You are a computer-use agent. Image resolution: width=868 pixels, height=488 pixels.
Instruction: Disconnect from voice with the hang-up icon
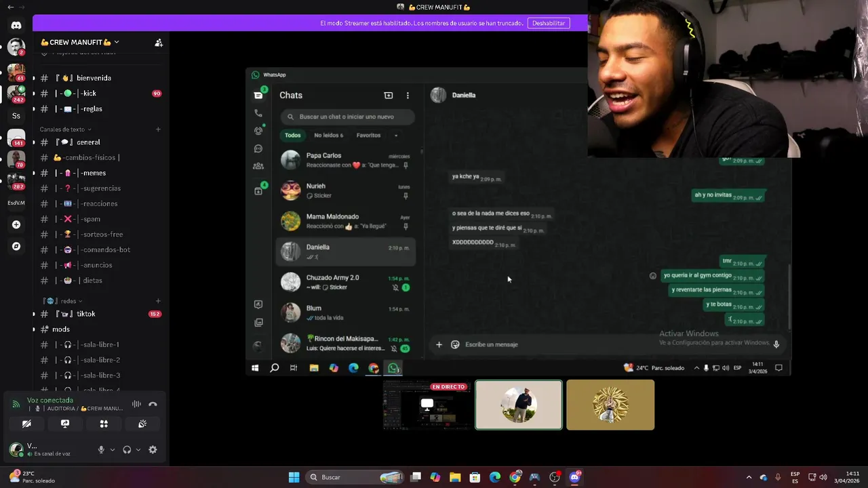(153, 404)
